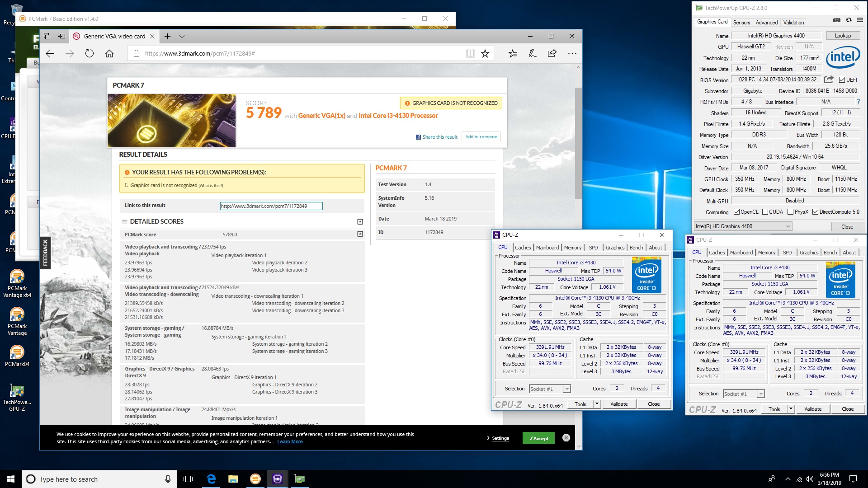This screenshot has width=868, height=488.
Task: Open Socket #1 dropdown in rear CPU-Z window
Action: [744, 394]
